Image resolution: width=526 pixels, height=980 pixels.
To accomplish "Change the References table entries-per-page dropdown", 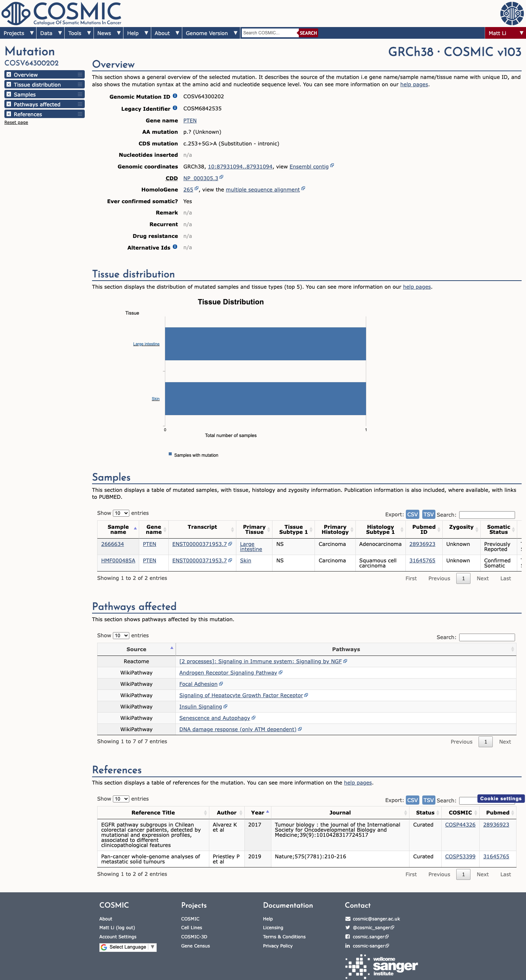I will click(x=121, y=799).
